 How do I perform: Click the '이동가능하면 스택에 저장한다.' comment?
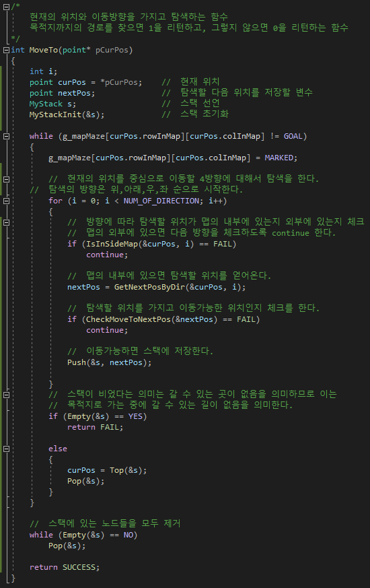(140, 351)
